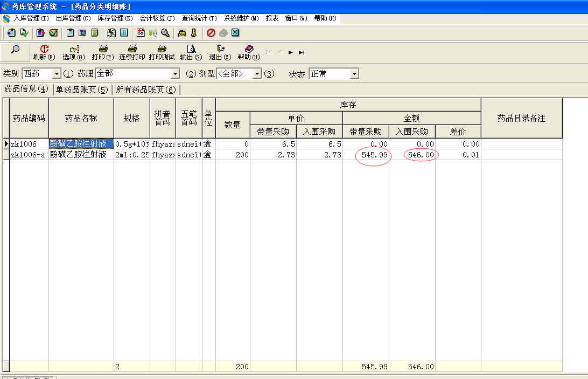Click the hand-writing document icon

111,33
